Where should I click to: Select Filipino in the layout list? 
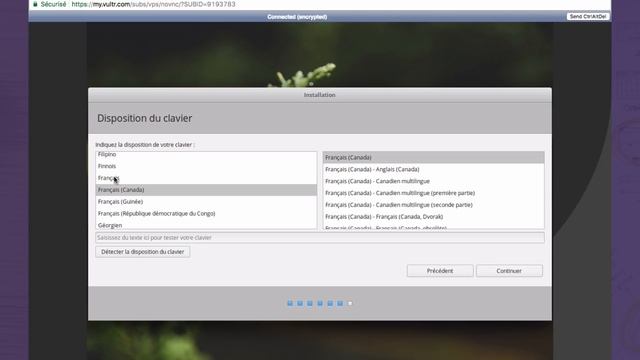point(206,154)
